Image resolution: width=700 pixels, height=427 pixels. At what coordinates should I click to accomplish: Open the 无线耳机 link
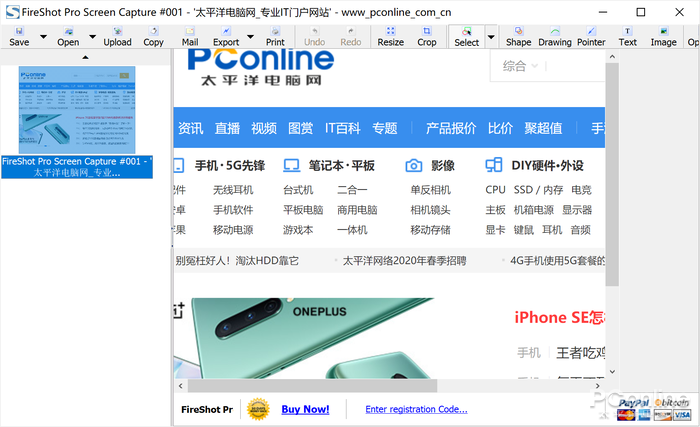point(233,190)
